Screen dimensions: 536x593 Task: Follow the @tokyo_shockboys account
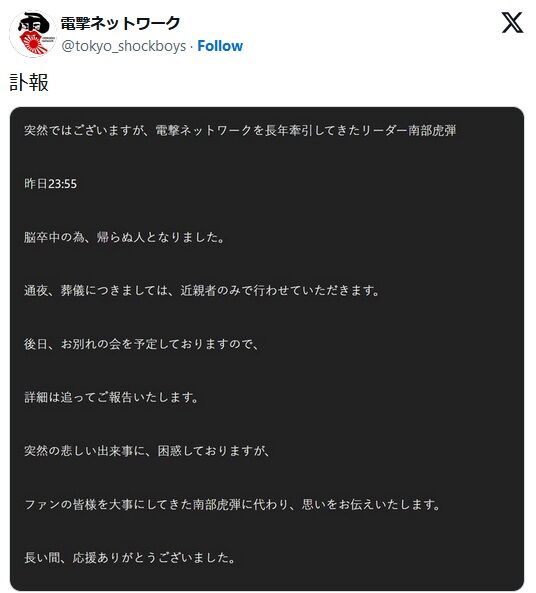coord(220,46)
